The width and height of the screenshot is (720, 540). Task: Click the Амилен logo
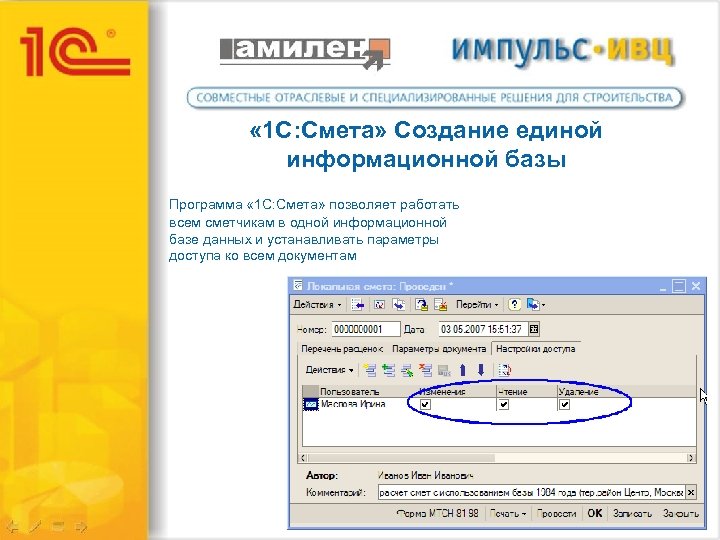[305, 53]
